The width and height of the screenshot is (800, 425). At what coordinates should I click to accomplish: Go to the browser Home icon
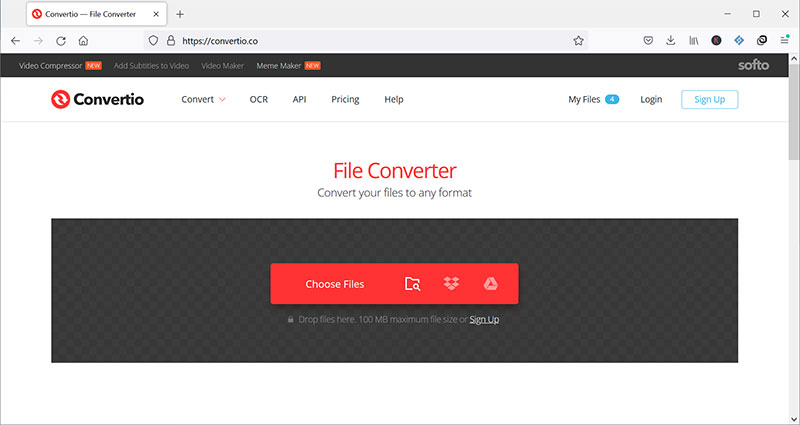83,41
